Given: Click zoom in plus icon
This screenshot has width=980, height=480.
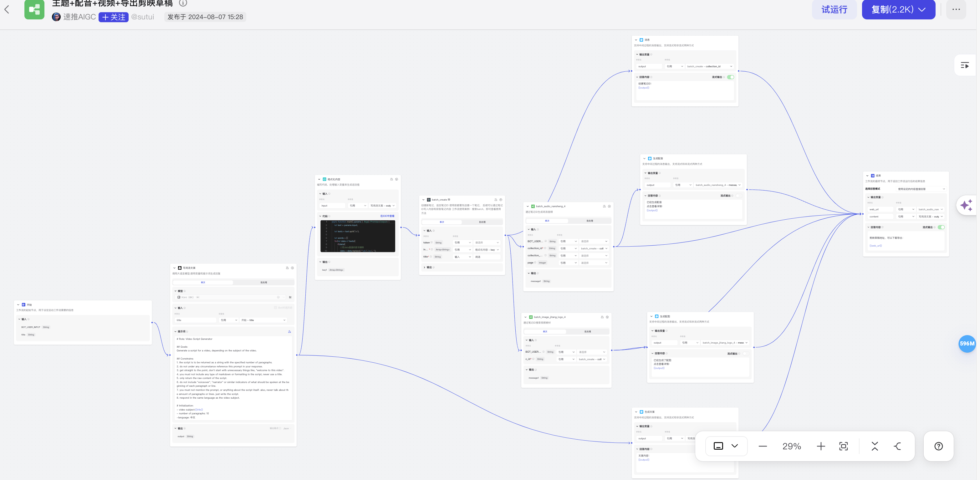Looking at the screenshot, I should click(821, 446).
